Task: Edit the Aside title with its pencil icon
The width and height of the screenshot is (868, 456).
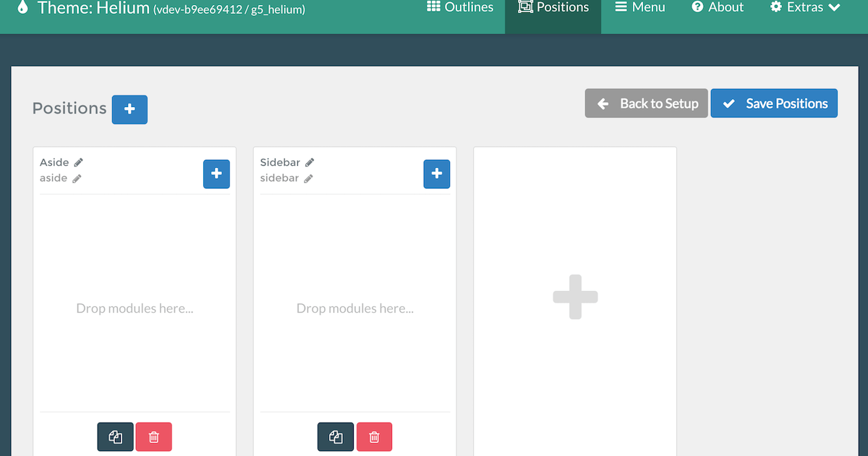Action: click(x=79, y=163)
